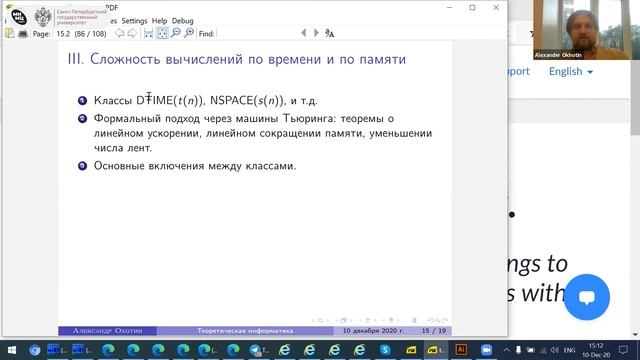
Task: Open the blue chat bubble button
Action: 587,297
